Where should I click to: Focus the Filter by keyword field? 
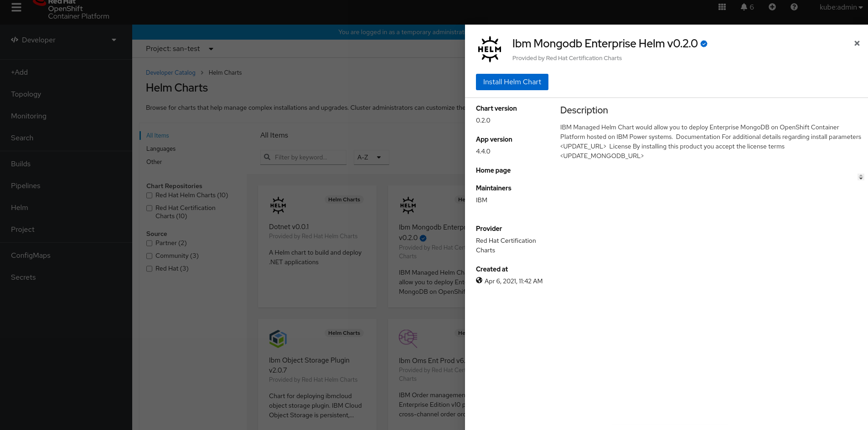click(303, 157)
